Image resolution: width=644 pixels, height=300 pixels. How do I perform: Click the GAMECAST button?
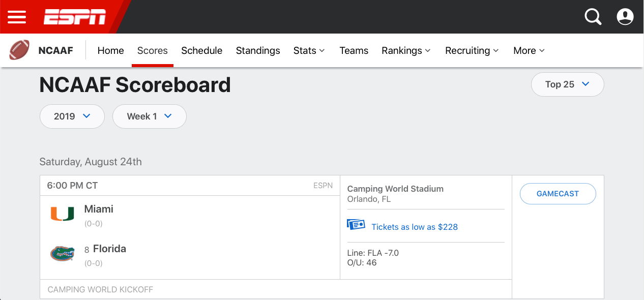[558, 194]
